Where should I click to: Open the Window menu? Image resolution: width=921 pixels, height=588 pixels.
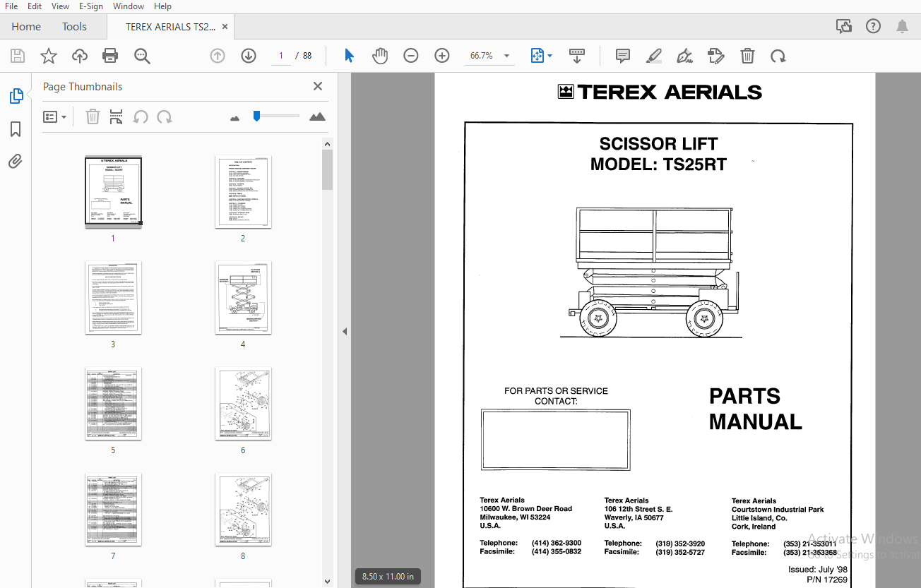(x=129, y=6)
